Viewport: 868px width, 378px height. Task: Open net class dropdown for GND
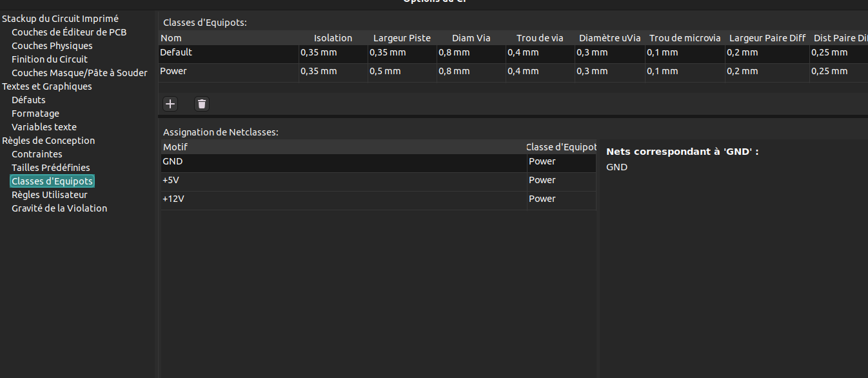pos(562,163)
